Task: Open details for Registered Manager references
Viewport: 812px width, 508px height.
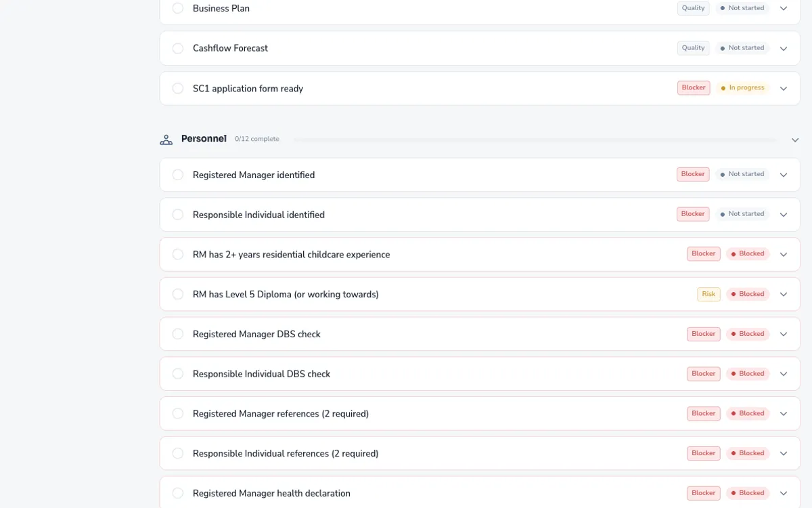Action: pyautogui.click(x=784, y=413)
